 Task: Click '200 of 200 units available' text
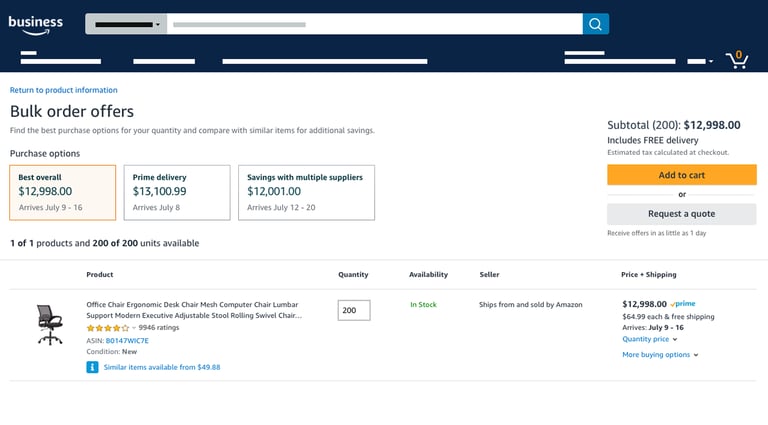(145, 243)
